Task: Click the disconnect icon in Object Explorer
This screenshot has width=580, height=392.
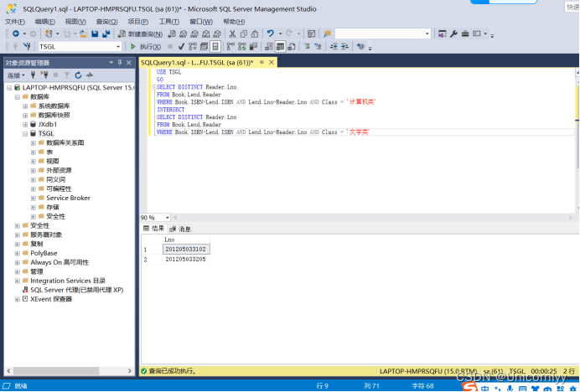Action: click(44, 75)
